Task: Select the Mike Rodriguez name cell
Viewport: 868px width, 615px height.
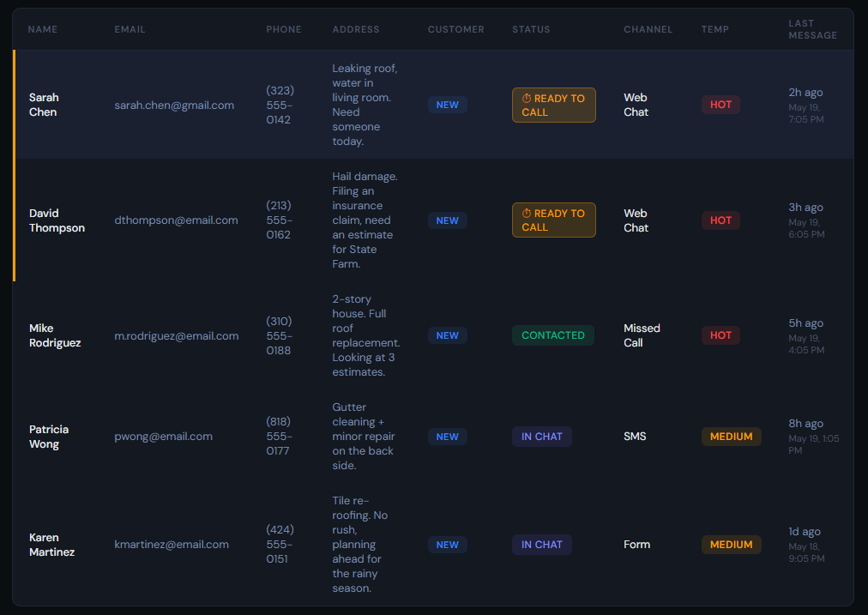Action: 55,335
